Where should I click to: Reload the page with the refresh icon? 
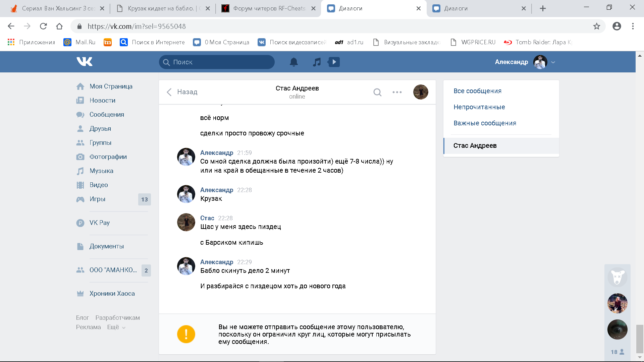43,26
